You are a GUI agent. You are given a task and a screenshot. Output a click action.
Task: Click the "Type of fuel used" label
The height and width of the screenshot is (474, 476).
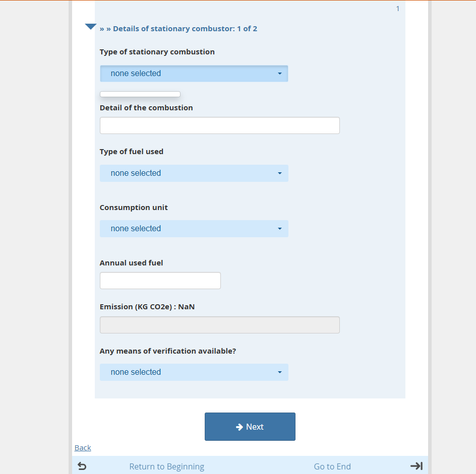(x=131, y=152)
